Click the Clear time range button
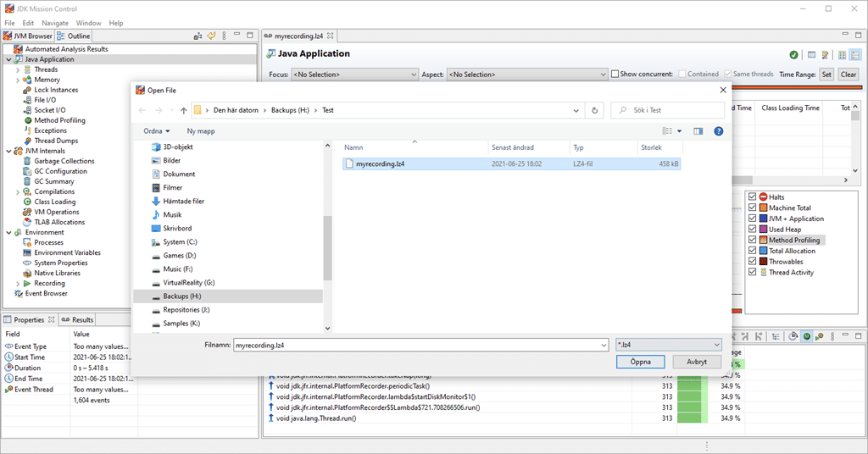The height and width of the screenshot is (454, 868). click(849, 75)
